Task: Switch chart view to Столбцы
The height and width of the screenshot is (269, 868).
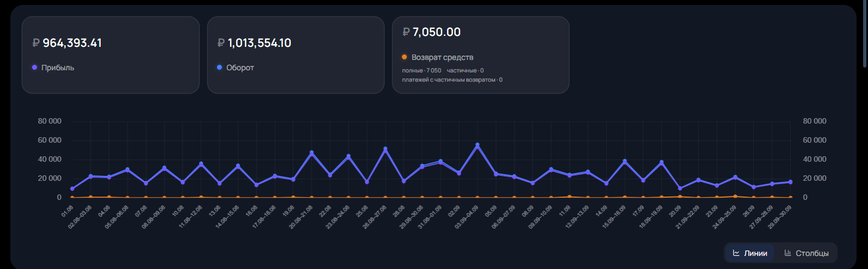Action: (x=807, y=253)
